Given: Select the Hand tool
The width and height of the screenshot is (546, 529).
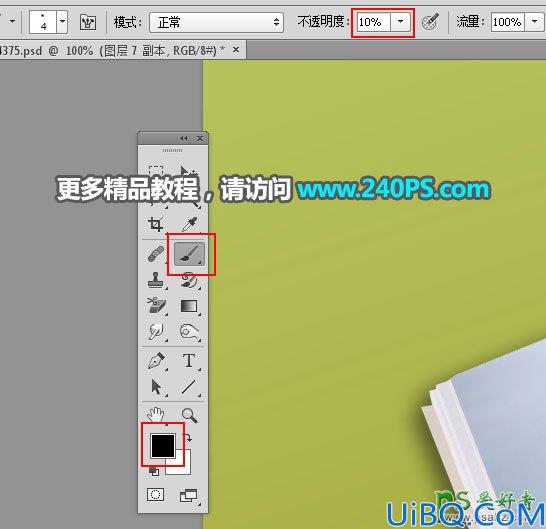Looking at the screenshot, I should [x=156, y=415].
